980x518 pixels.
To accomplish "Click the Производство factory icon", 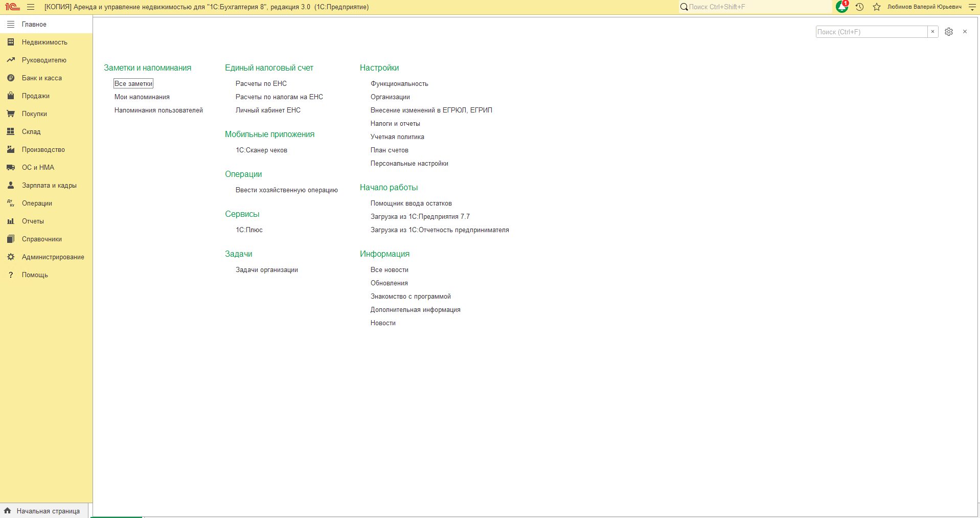I will 11,150.
